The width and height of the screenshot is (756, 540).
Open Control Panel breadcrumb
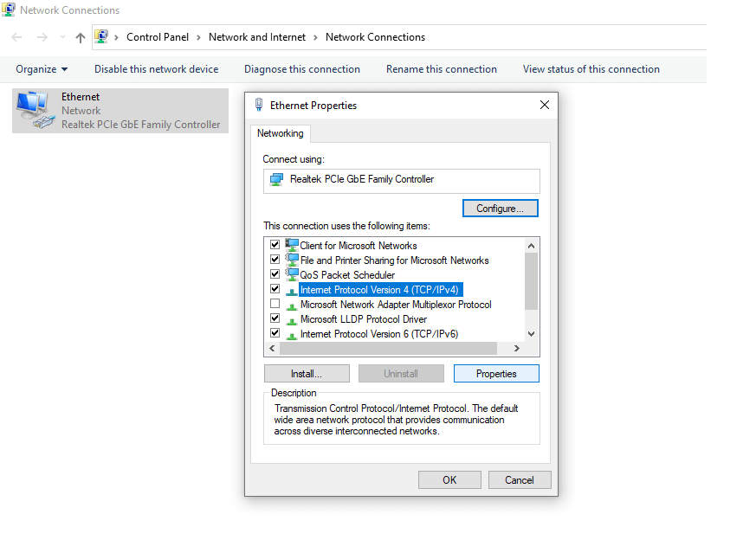click(x=158, y=37)
